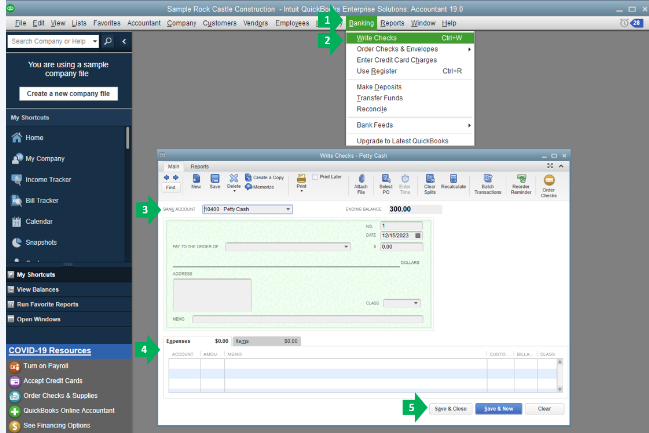The width and height of the screenshot is (649, 433).
Task: Click the check amount field
Action: point(401,247)
